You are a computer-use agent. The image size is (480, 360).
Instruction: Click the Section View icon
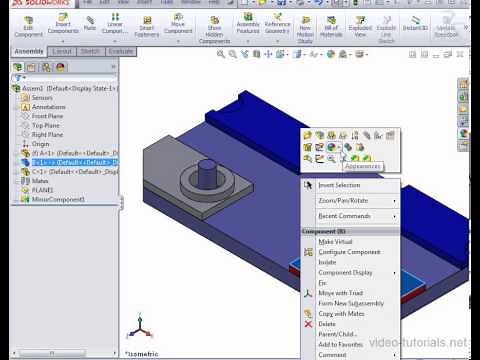(256, 54)
